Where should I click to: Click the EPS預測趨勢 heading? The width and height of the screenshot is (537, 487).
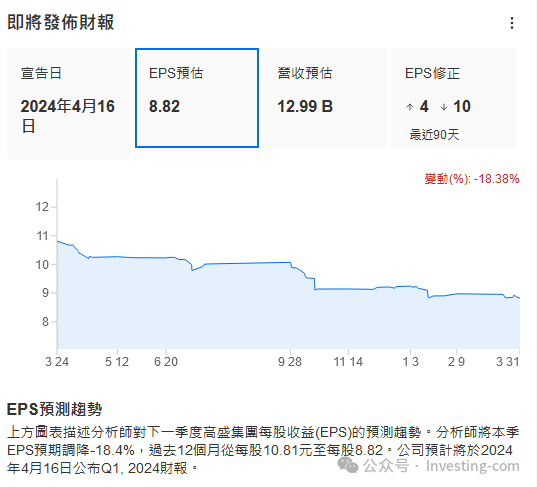click(54, 409)
